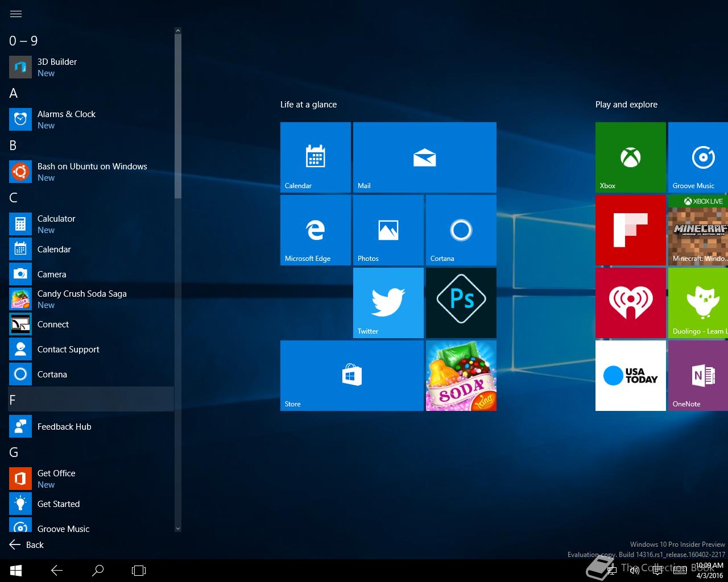
Task: Open Get Started app
Action: [x=91, y=504]
